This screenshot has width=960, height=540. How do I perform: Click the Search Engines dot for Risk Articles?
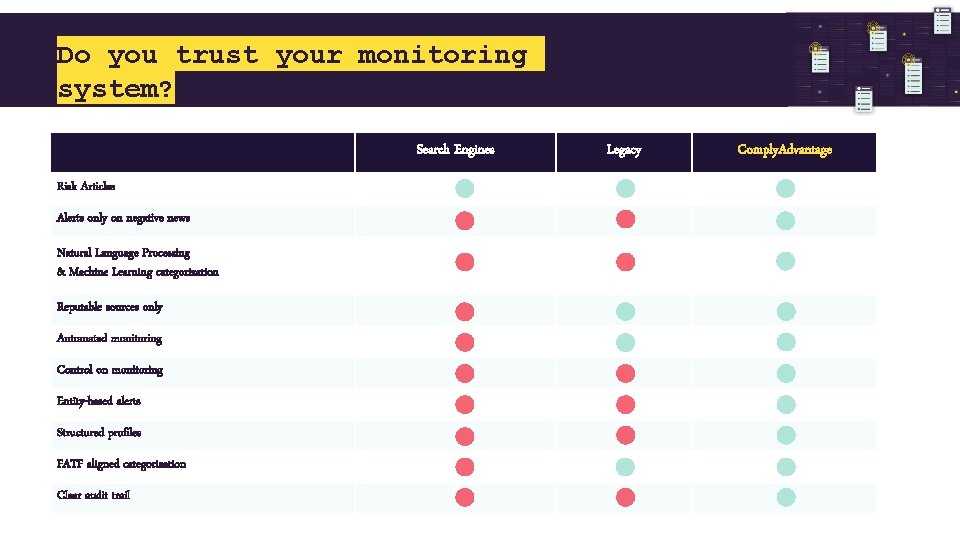pyautogui.click(x=465, y=188)
